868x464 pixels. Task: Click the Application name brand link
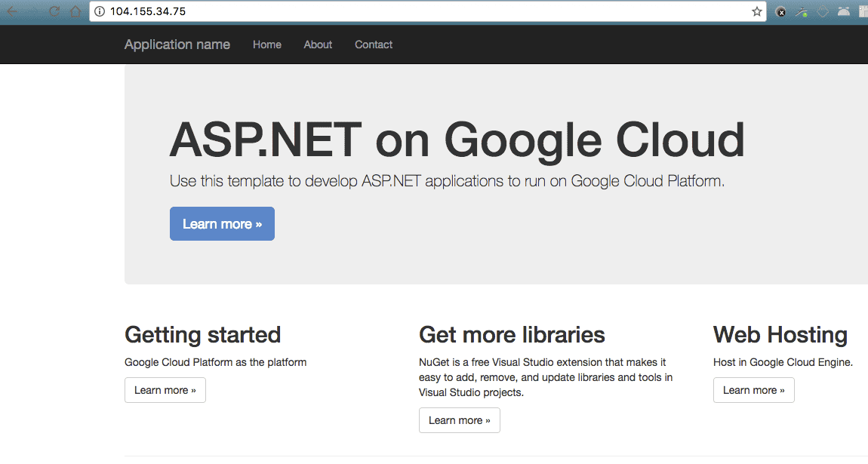(177, 45)
